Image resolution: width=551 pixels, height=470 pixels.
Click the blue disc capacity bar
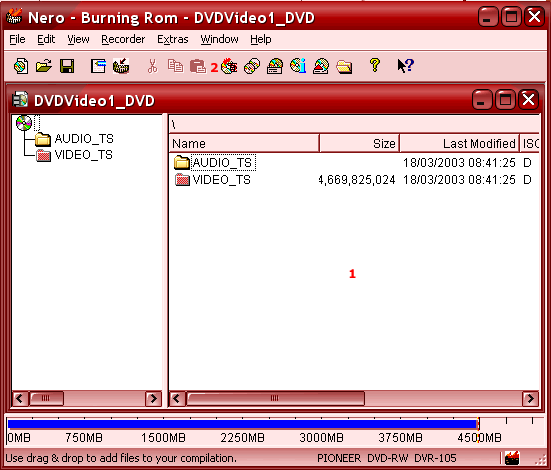point(243,424)
